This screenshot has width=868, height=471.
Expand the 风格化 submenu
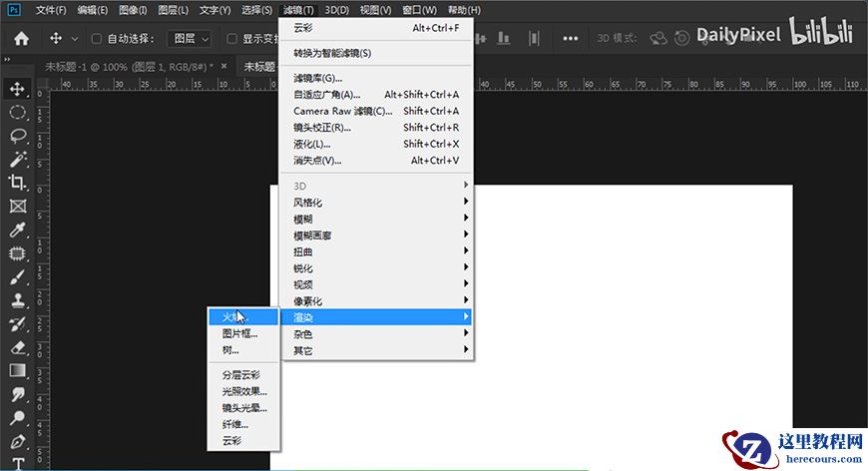coord(376,202)
